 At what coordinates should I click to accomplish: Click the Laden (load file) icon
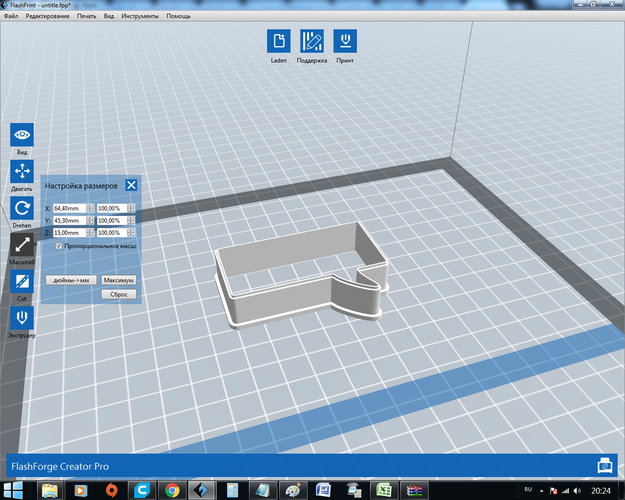(x=279, y=41)
